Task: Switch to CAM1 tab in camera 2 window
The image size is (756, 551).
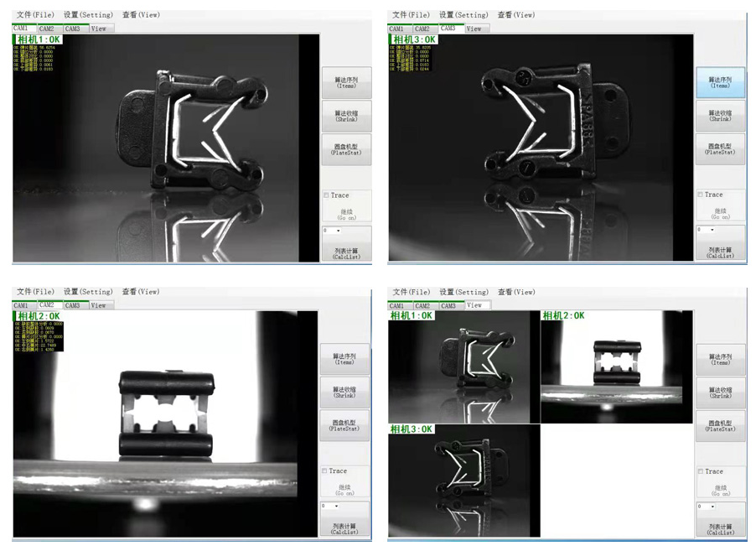Action: (x=21, y=306)
